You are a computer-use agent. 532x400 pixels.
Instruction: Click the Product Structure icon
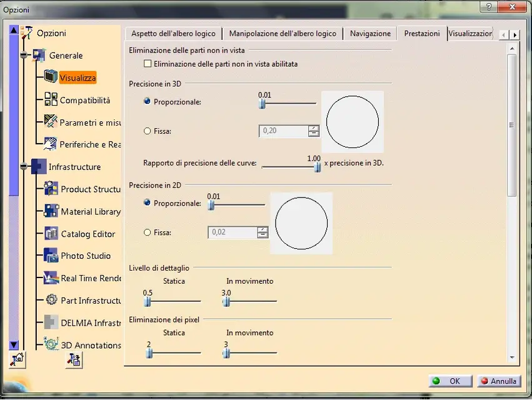51,189
